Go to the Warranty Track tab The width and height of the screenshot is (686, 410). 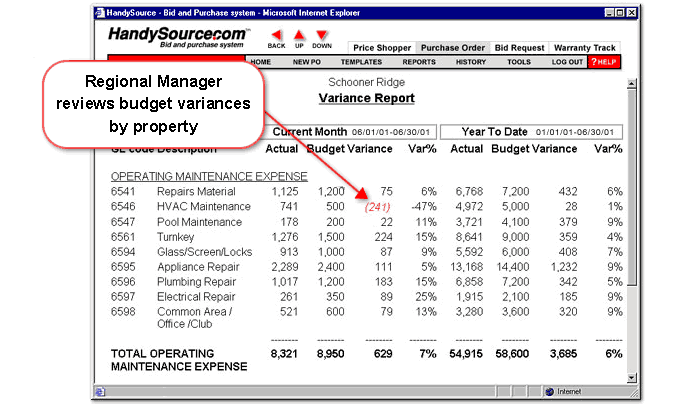[x=584, y=48]
